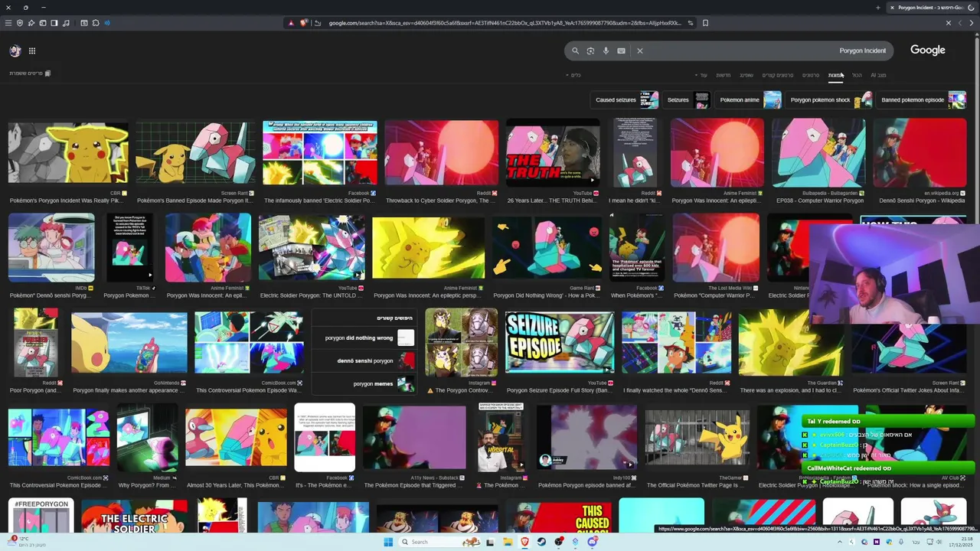Image resolution: width=980 pixels, height=551 pixels.
Task: Click the blue sound indicator icon
Action: point(106,23)
